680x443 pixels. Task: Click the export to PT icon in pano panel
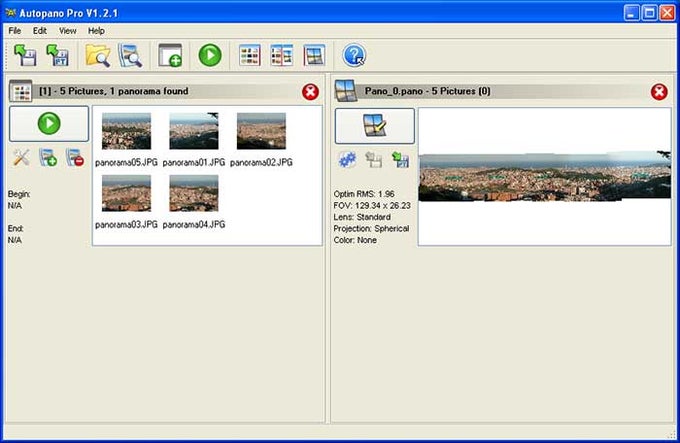pyautogui.click(x=400, y=160)
